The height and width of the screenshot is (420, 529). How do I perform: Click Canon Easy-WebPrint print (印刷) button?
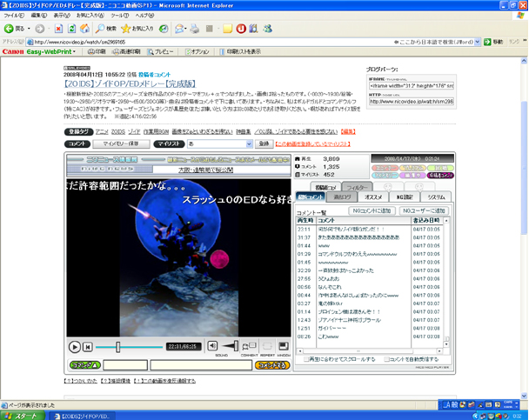coord(97,51)
